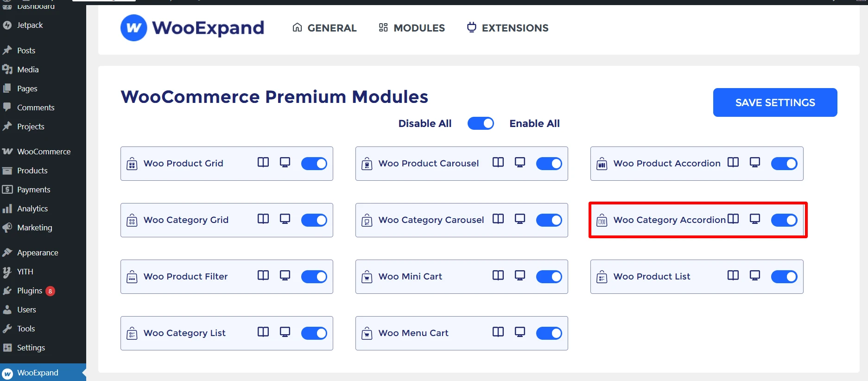This screenshot has height=381, width=868.
Task: Click demo monitor icon for Woo Product Carousel
Action: click(x=520, y=162)
